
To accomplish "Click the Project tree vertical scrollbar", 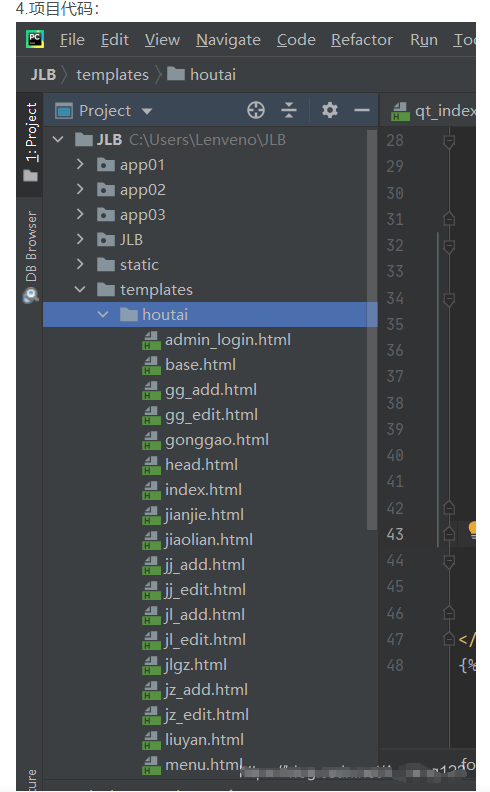I will pyautogui.click(x=372, y=329).
